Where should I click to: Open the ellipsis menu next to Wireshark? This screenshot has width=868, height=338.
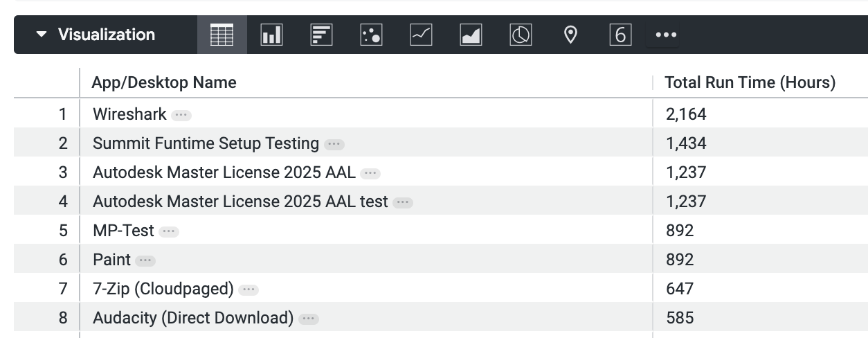(181, 115)
